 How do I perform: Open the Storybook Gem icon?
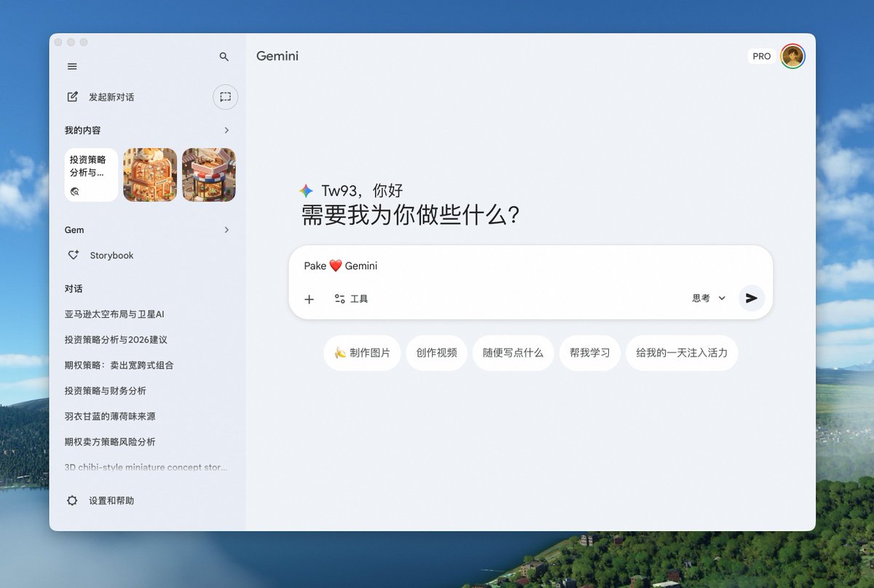[x=73, y=255]
